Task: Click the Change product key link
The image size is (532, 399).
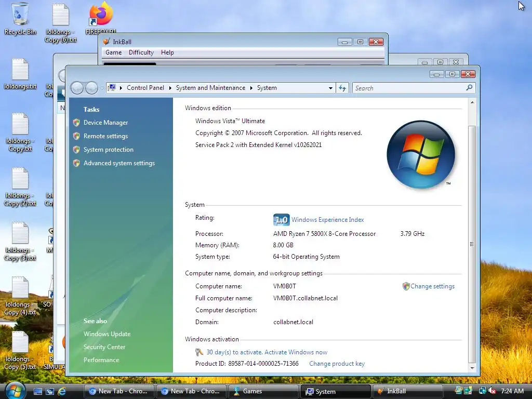Action: point(337,364)
